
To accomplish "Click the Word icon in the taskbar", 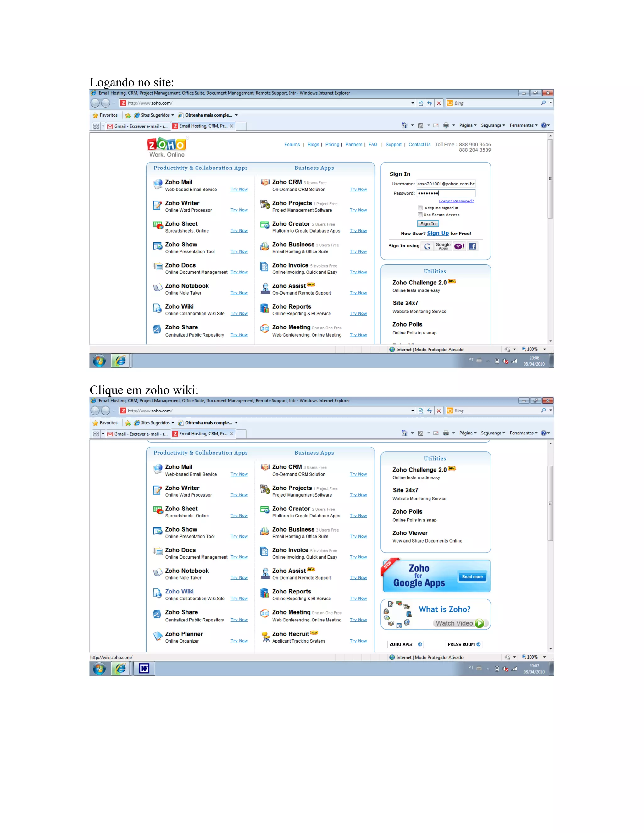I will 144,668.
